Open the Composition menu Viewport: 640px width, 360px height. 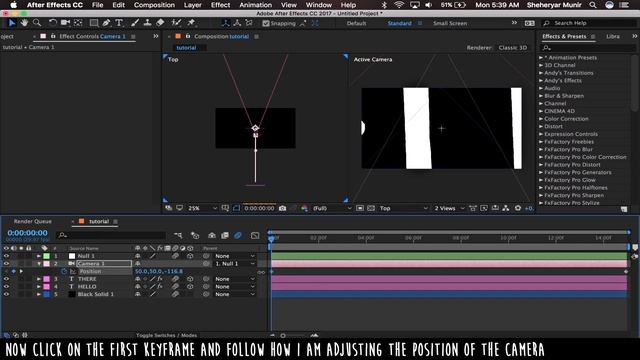coord(154,5)
